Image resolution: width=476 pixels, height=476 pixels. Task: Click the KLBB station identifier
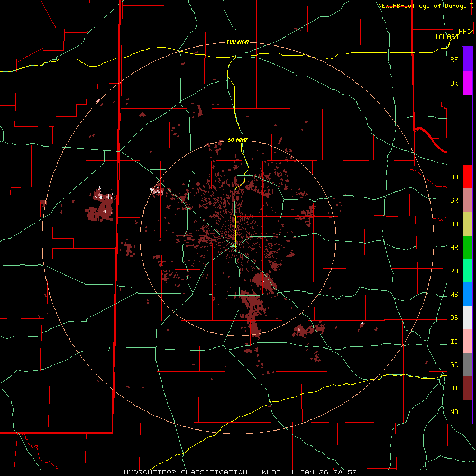pos(271,472)
